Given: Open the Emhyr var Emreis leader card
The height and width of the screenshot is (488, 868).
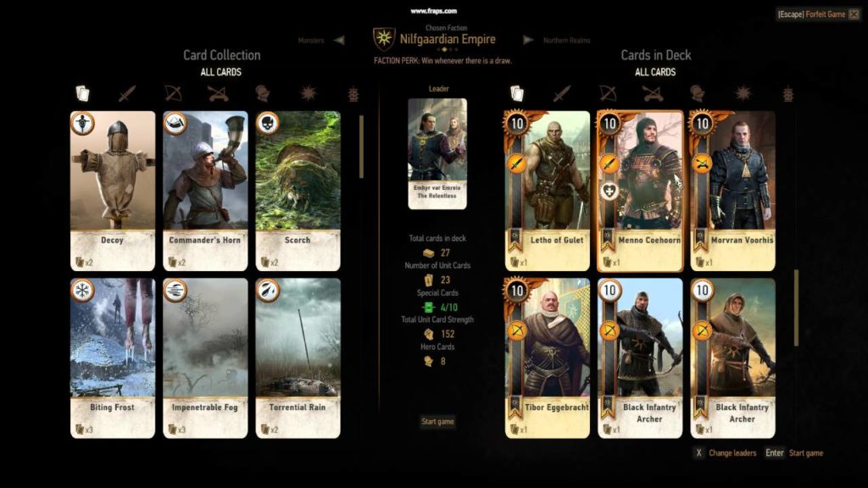Looking at the screenshot, I should pyautogui.click(x=437, y=154).
